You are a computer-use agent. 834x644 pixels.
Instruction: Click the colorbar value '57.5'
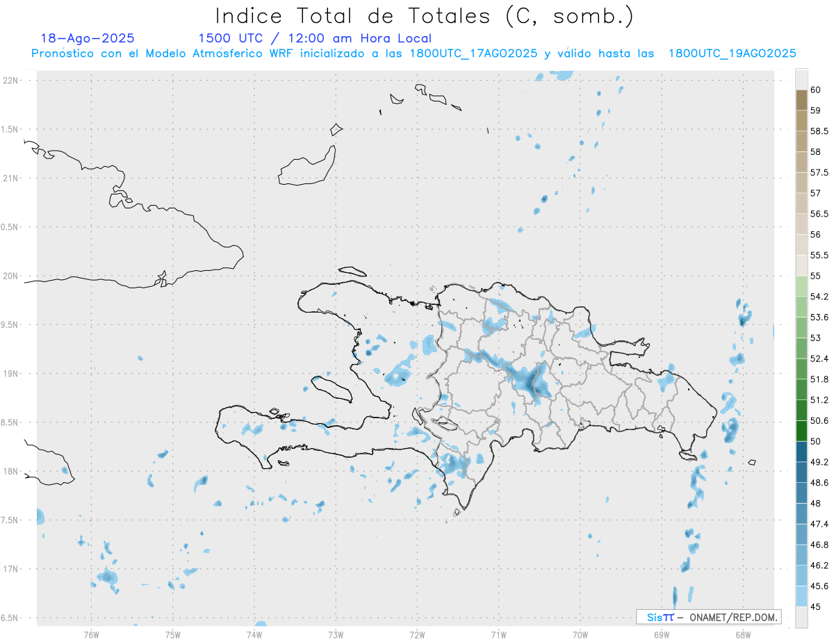tap(819, 172)
